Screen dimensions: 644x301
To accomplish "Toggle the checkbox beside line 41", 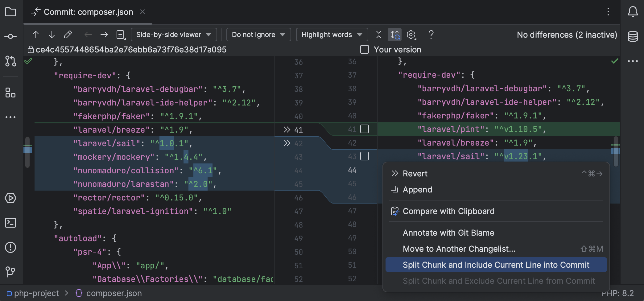I will [x=365, y=129].
